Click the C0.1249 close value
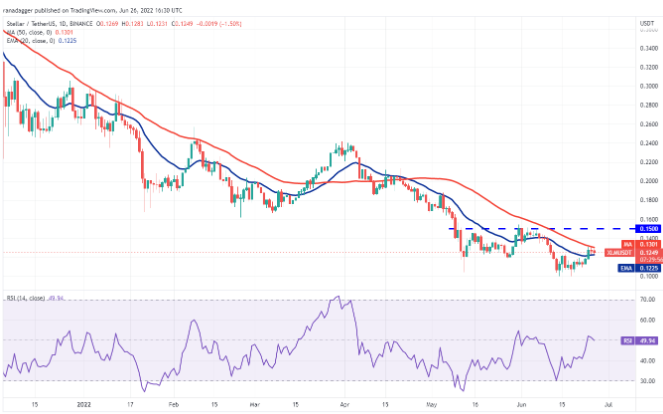Screen dimensions: 663x414 182,24
